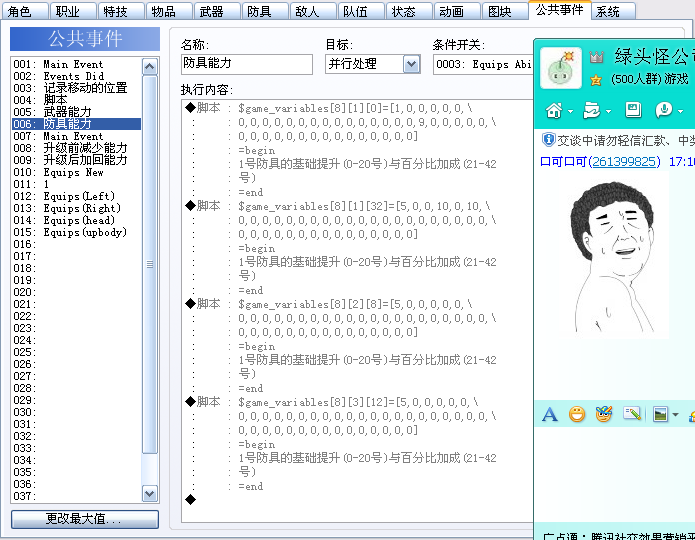Click the 更改最大值 button
695x540 pixels.
[85, 519]
